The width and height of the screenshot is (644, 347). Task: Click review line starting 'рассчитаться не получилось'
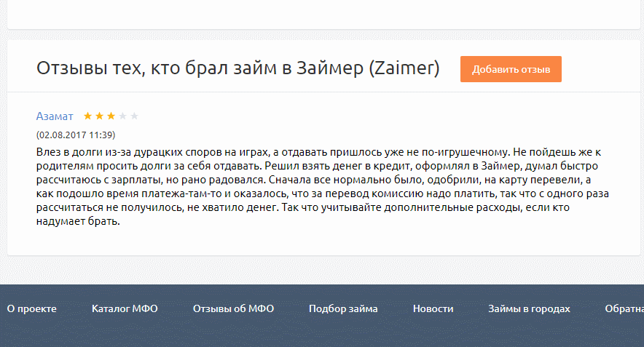[x=303, y=207]
